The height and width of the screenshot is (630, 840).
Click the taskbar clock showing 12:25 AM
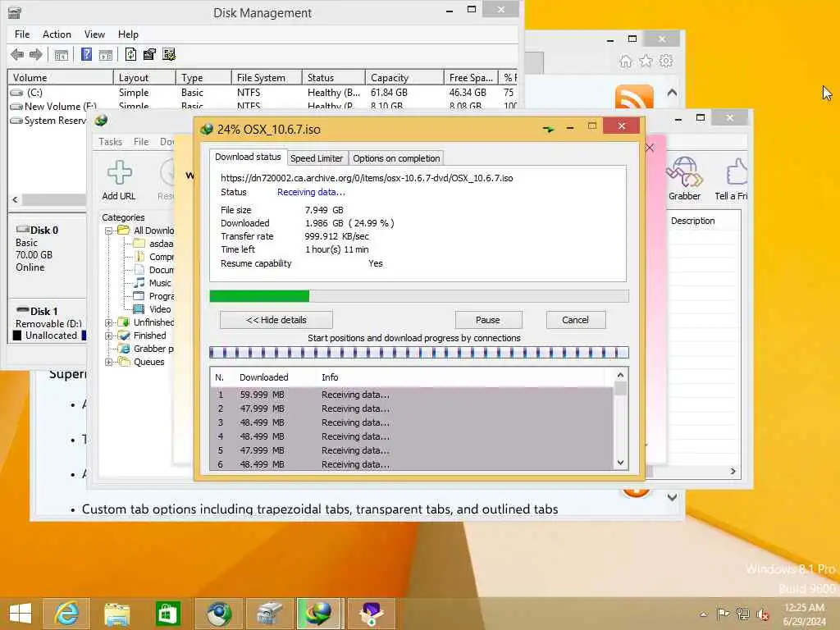point(804,614)
